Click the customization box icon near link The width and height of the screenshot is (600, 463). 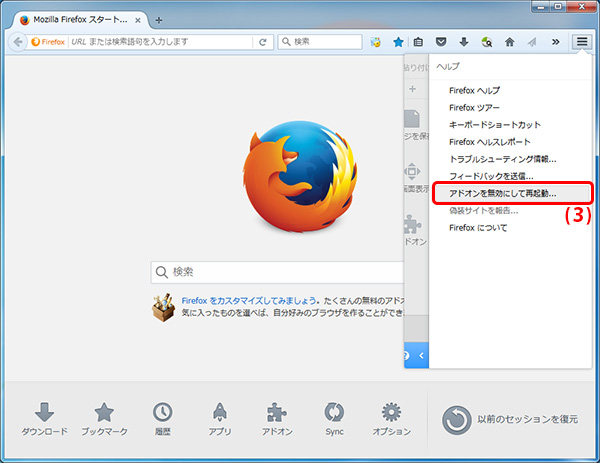click(163, 307)
